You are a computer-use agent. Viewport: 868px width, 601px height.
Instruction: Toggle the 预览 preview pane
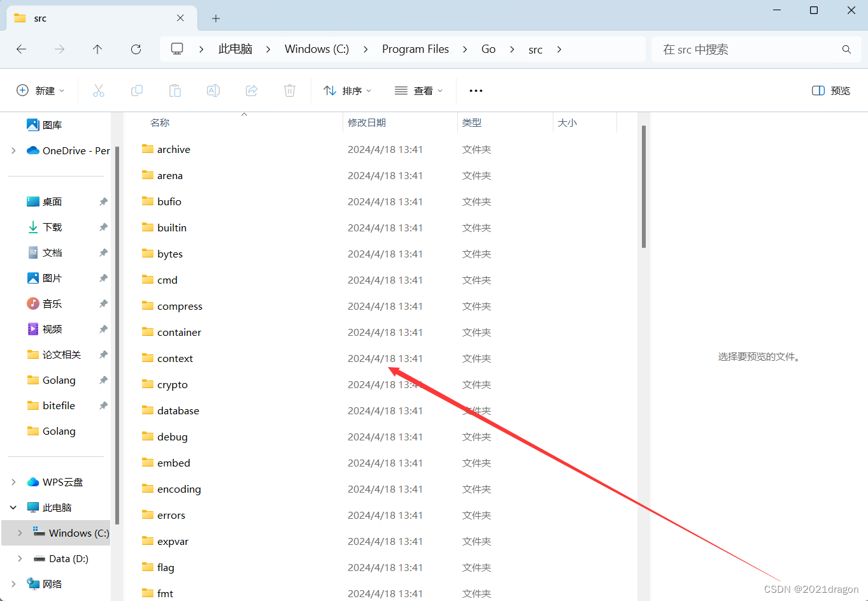click(x=831, y=91)
